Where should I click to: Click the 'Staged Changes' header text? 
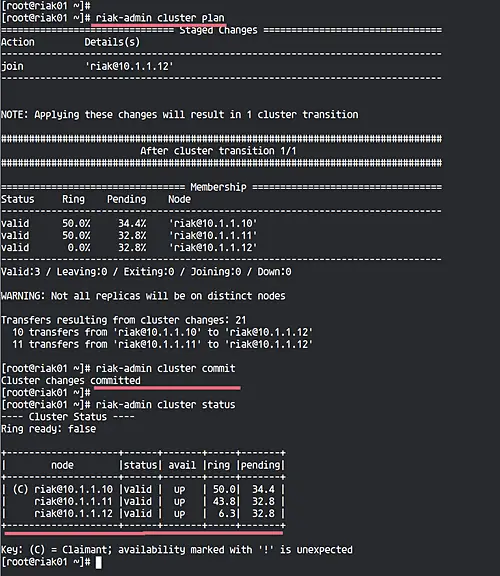tap(218, 30)
